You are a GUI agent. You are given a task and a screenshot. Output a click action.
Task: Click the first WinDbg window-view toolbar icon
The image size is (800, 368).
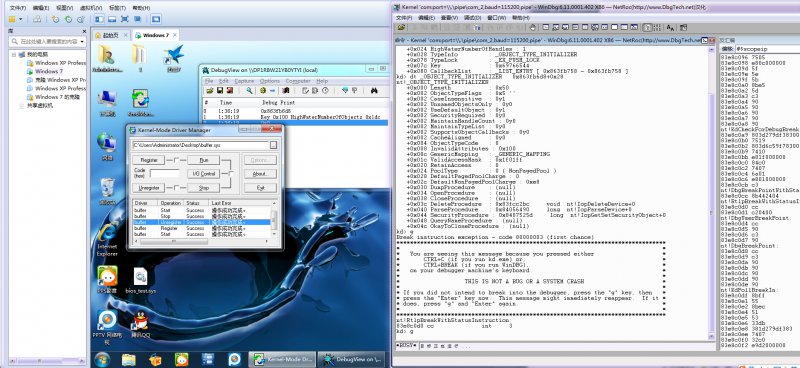(x=545, y=27)
